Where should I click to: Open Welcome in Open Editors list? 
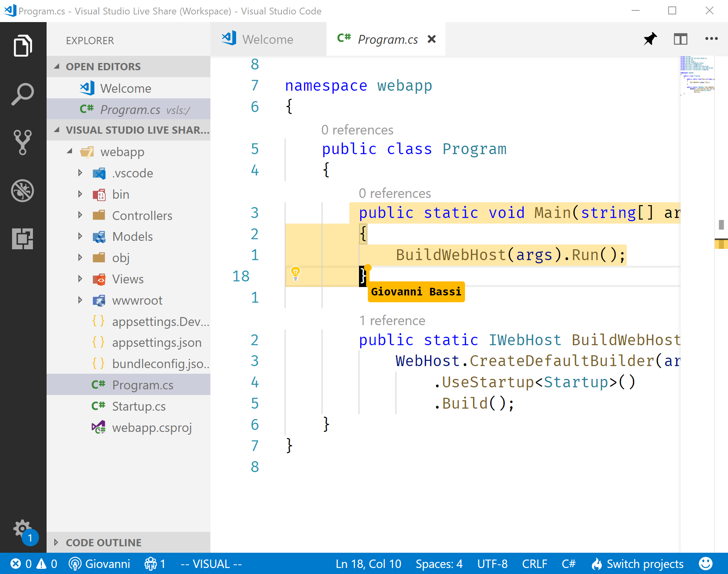(128, 88)
